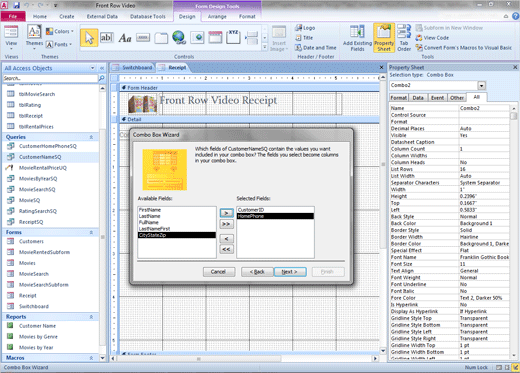Select tblMovieSearch table

(37, 94)
